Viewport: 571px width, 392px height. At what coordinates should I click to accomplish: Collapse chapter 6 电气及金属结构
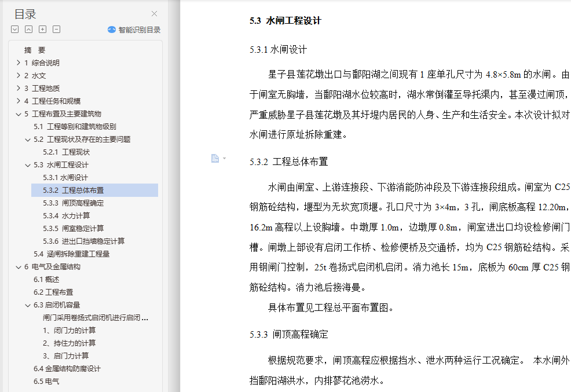(x=19, y=267)
